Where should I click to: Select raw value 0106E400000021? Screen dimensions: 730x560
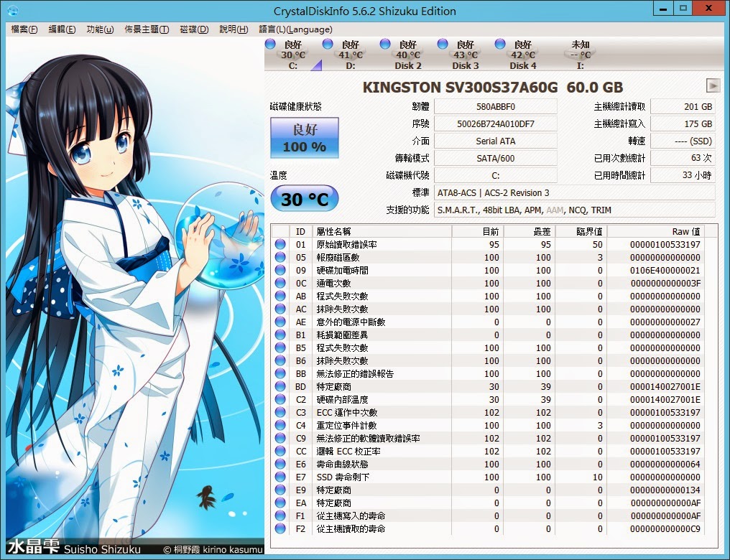click(665, 270)
